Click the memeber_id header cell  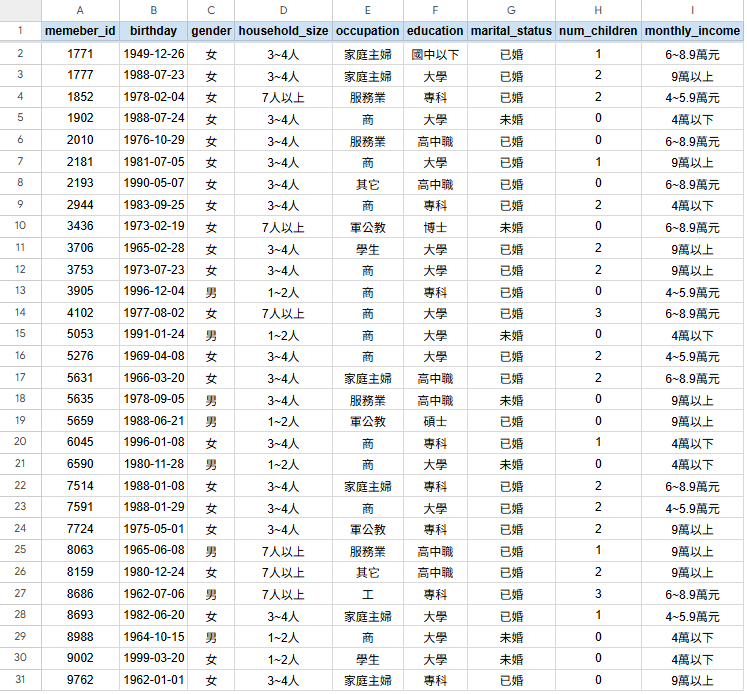[x=80, y=31]
